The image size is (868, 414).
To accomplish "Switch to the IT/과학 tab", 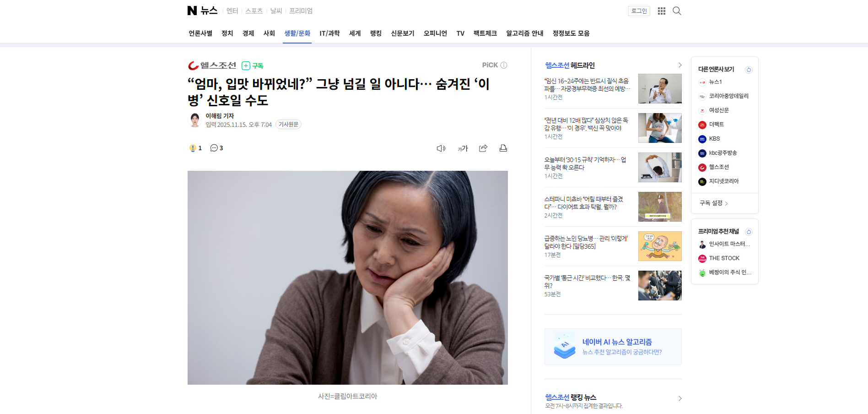I will click(x=329, y=33).
